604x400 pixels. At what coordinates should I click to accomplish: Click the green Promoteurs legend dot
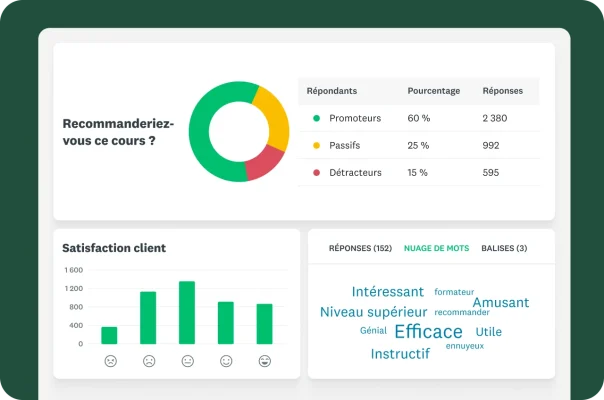316,118
